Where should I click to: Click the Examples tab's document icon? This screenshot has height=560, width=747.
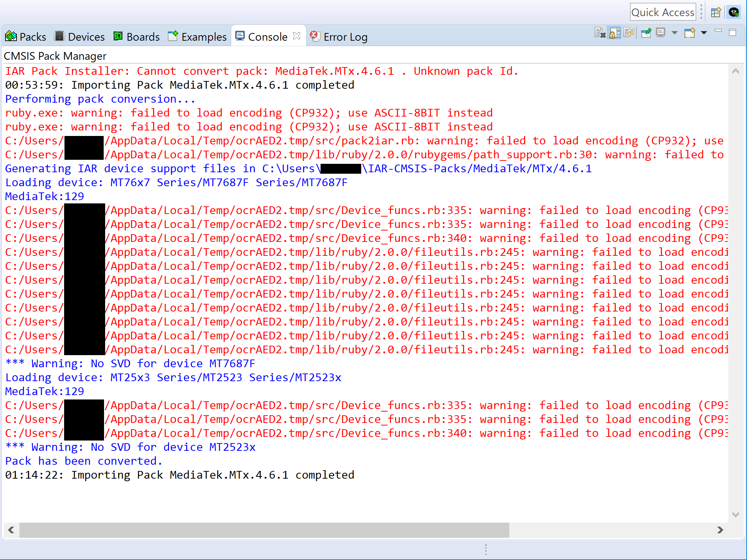click(x=173, y=36)
